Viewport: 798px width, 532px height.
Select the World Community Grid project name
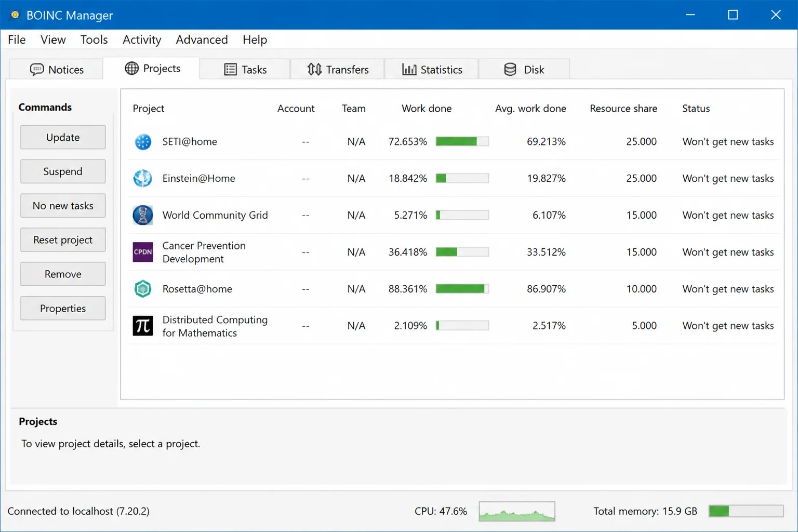[x=215, y=215]
